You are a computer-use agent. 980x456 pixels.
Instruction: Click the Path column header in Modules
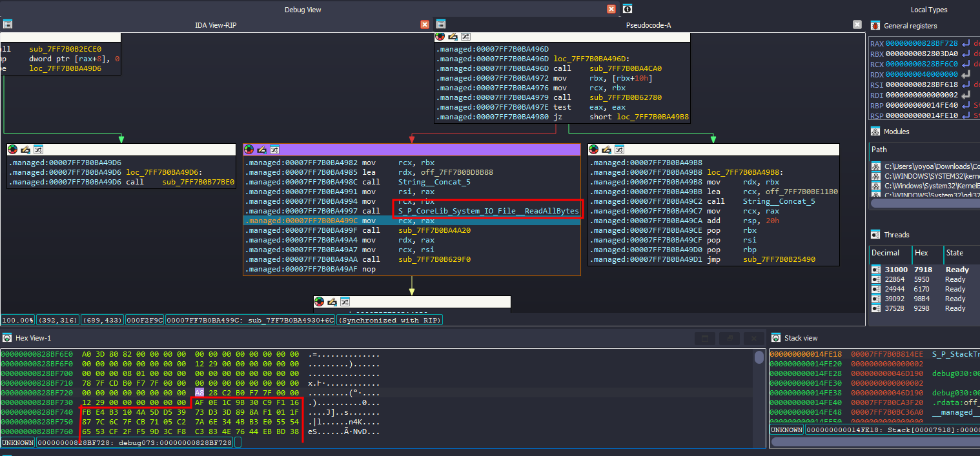(879, 150)
